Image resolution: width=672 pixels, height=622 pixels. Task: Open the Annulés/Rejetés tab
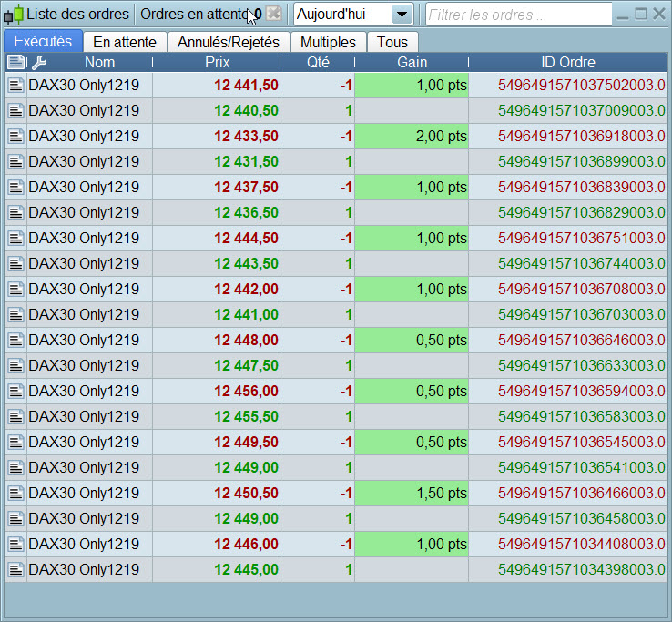(229, 42)
